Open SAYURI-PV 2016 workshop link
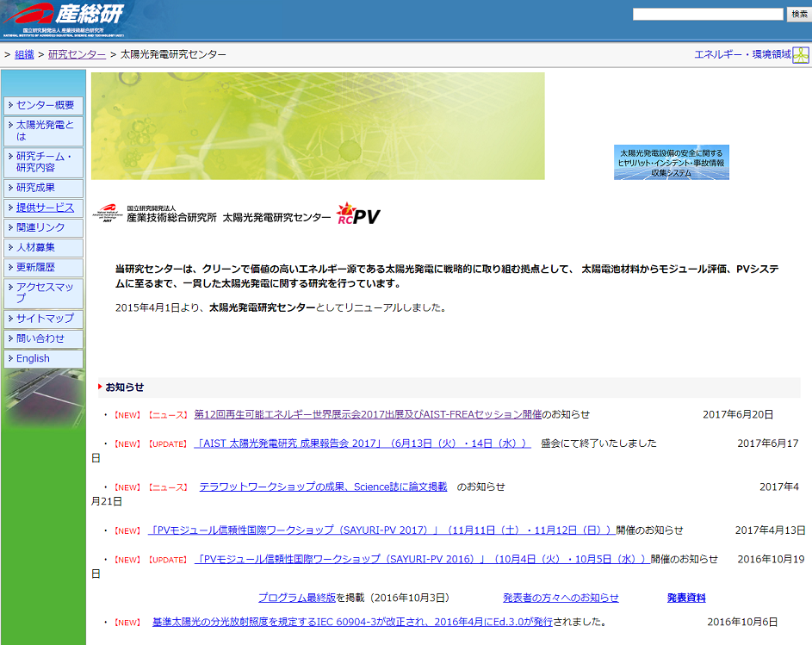The width and height of the screenshot is (812, 645). pyautogui.click(x=422, y=560)
